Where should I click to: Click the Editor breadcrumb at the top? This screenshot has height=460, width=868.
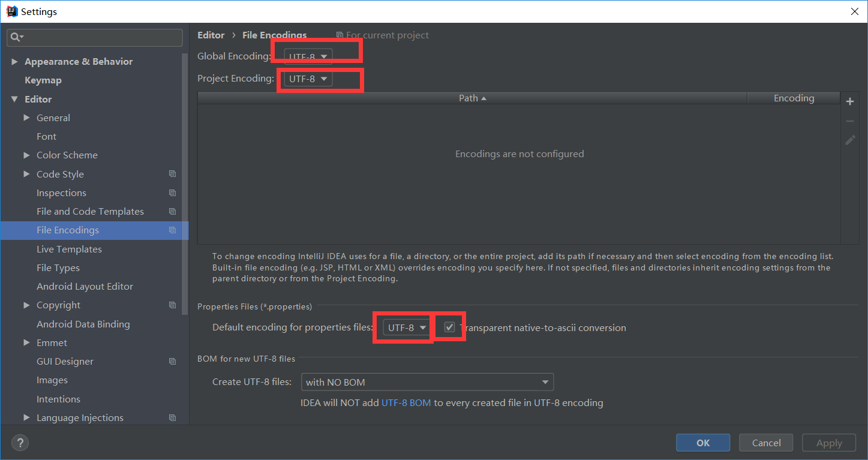click(x=211, y=35)
